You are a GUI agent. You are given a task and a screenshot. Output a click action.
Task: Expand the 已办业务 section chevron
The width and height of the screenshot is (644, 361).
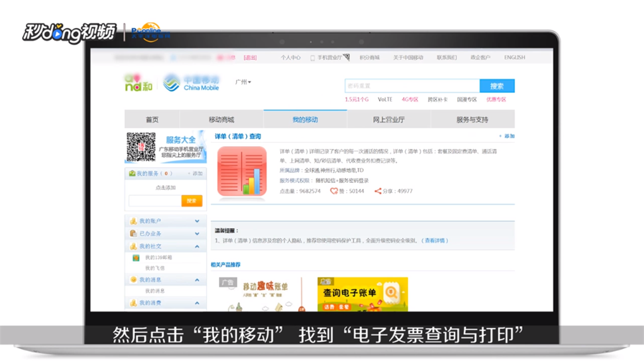[197, 233]
